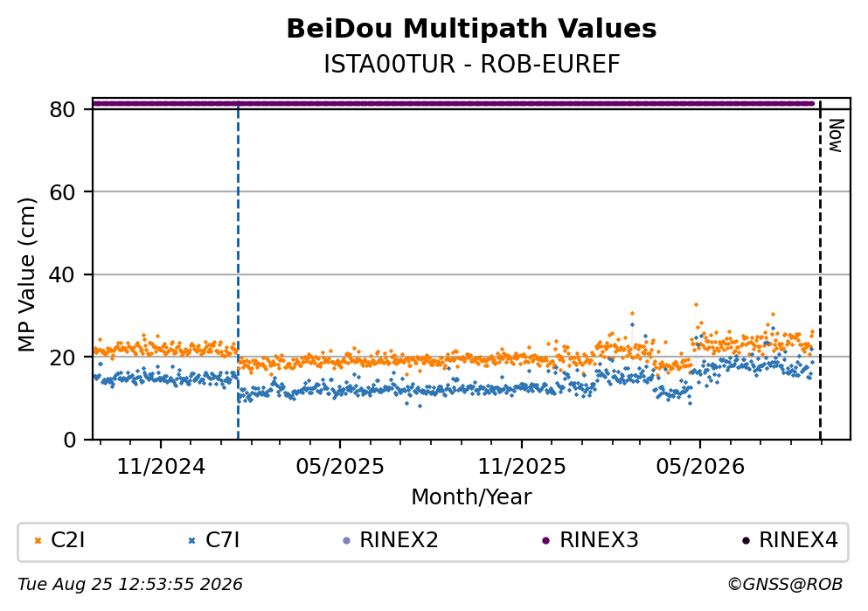Screen dimensions: 868x611
Task: Click the RINEX2 legend dot
Action: pos(347,541)
